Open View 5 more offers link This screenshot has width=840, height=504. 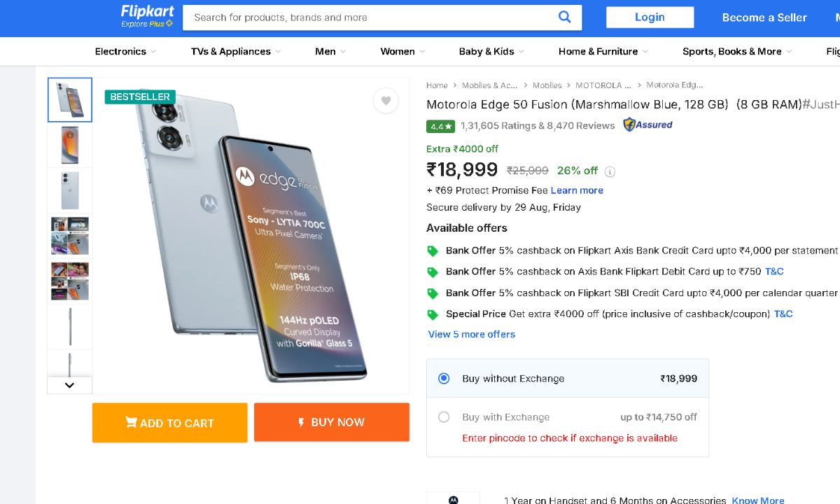[472, 335]
